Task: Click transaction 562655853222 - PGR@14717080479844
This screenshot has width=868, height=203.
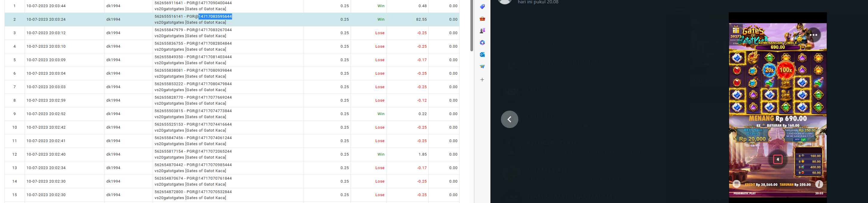Action: (193, 84)
